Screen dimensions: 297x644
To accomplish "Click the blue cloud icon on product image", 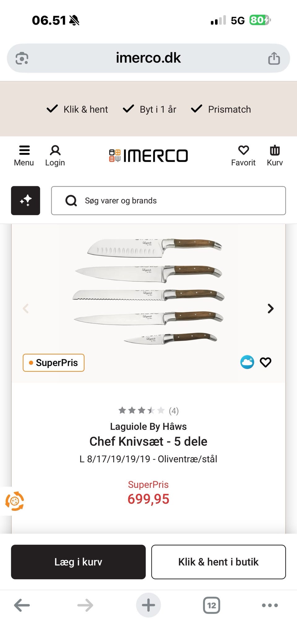I will point(247,362).
